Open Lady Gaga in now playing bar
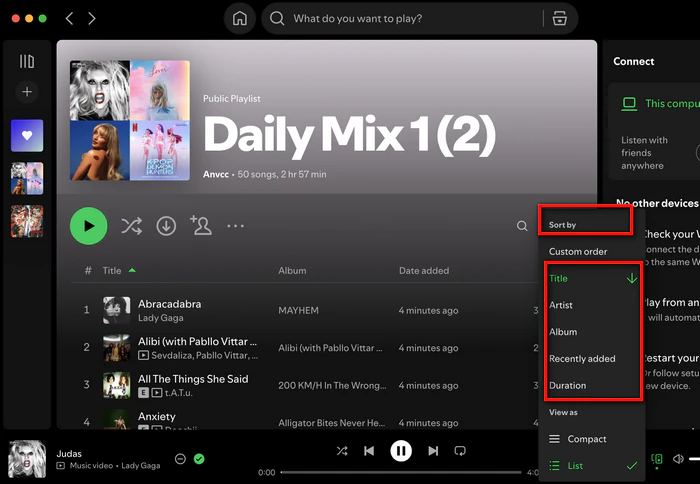The width and height of the screenshot is (700, 484). [x=141, y=466]
